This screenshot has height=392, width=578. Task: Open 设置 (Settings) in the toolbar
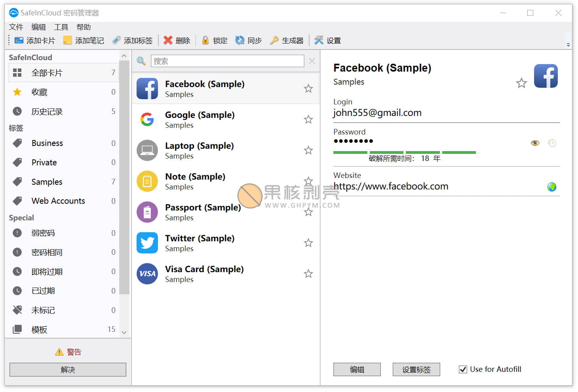coord(327,40)
